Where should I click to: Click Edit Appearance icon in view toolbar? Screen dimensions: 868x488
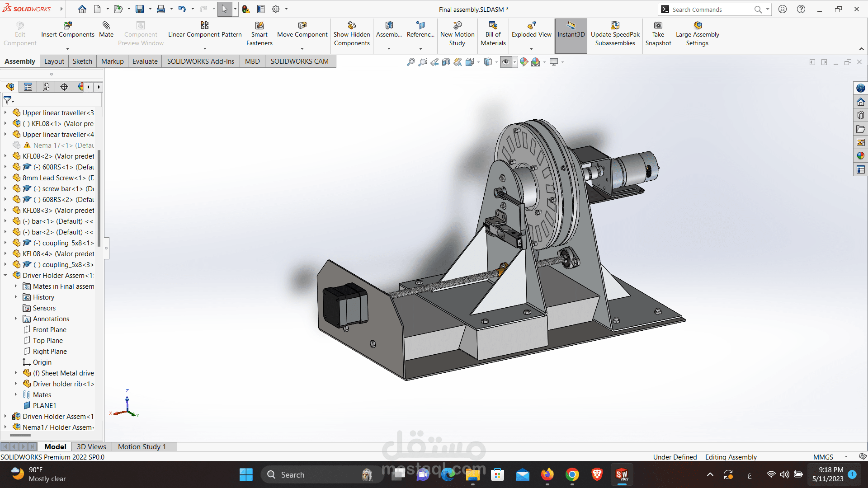524,62
